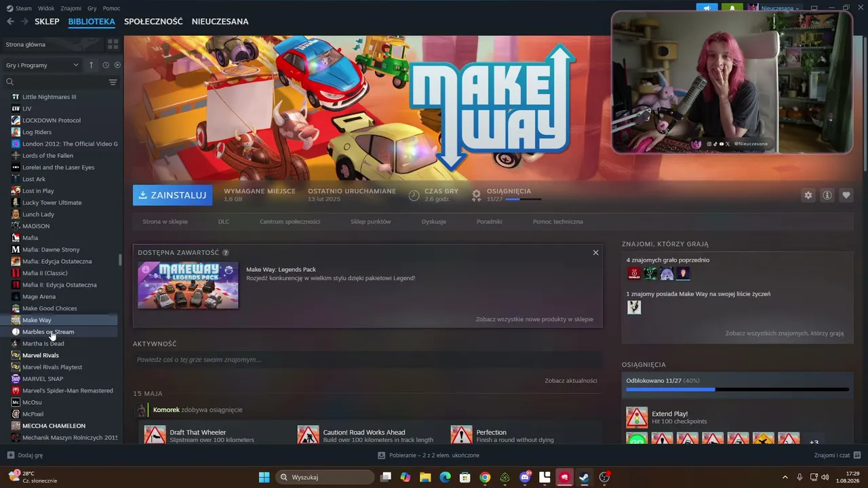Image resolution: width=868 pixels, height=488 pixels.
Task: Go to the SKLEP tab
Action: [47, 22]
